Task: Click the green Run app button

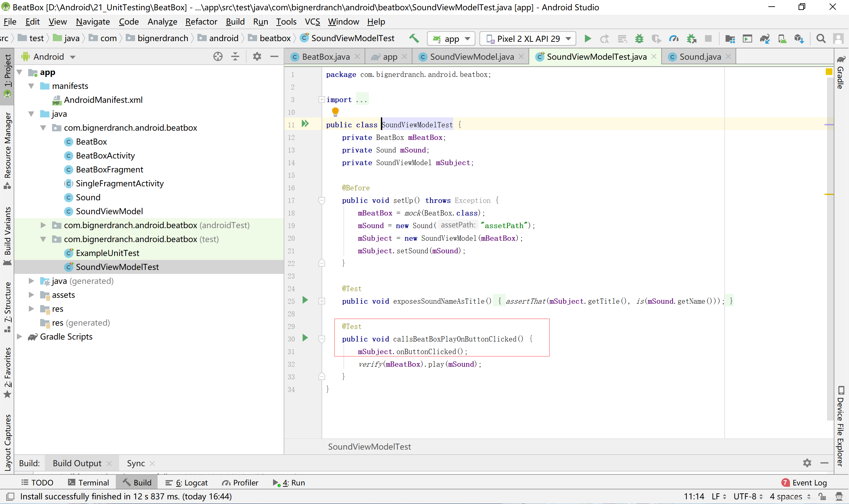Action: click(588, 39)
